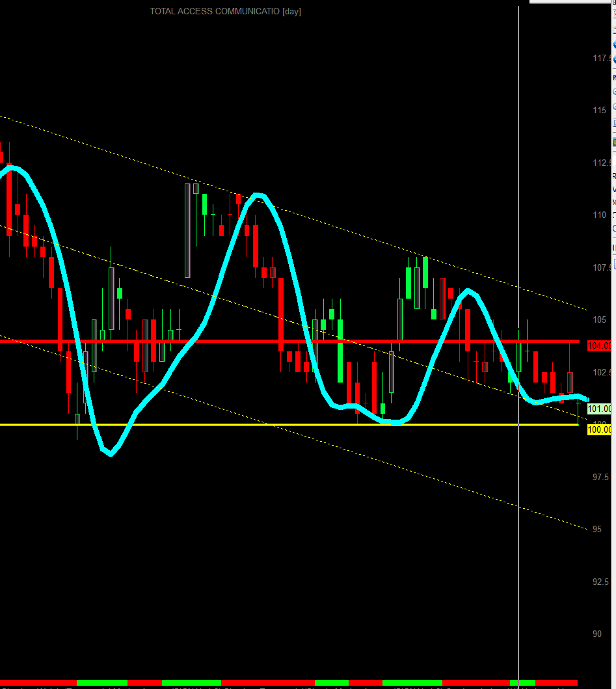This screenshot has height=689, width=616.
Task: Click the 101.00 last price label
Action: pos(599,409)
